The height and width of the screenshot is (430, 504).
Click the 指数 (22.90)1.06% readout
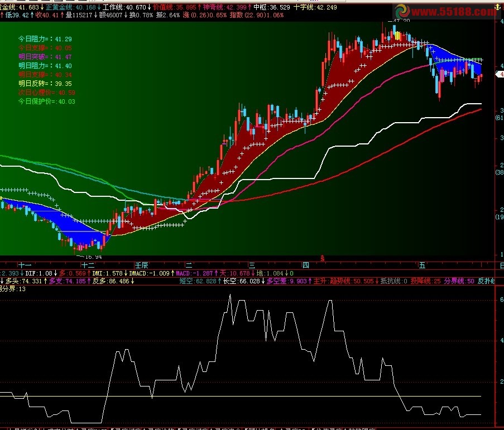(x=257, y=15)
